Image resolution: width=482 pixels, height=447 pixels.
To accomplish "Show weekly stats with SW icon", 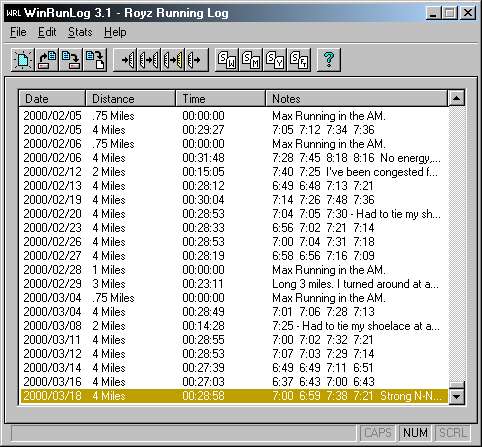I will [227, 60].
